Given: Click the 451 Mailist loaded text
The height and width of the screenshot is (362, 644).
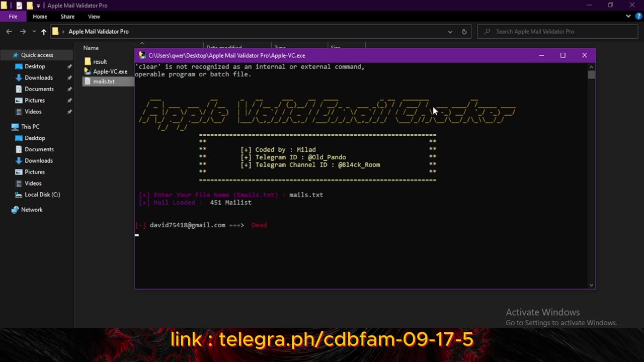Looking at the screenshot, I should [x=230, y=203].
